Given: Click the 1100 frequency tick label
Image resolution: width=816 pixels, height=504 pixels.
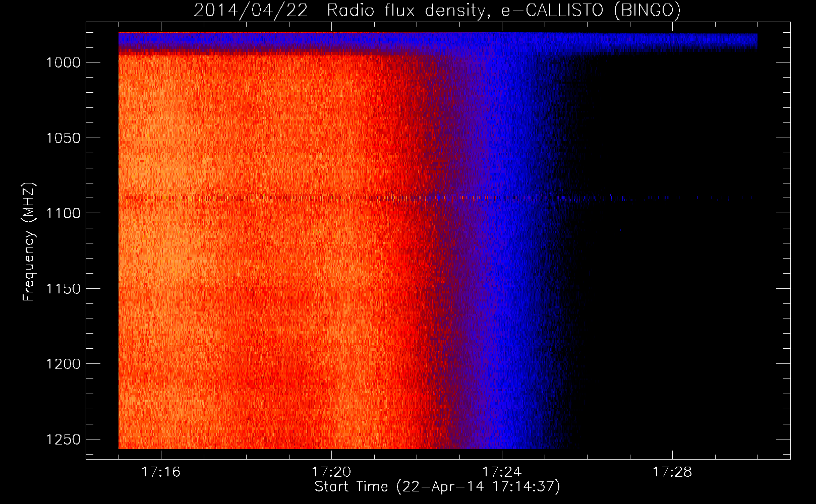Looking at the screenshot, I should coord(63,213).
